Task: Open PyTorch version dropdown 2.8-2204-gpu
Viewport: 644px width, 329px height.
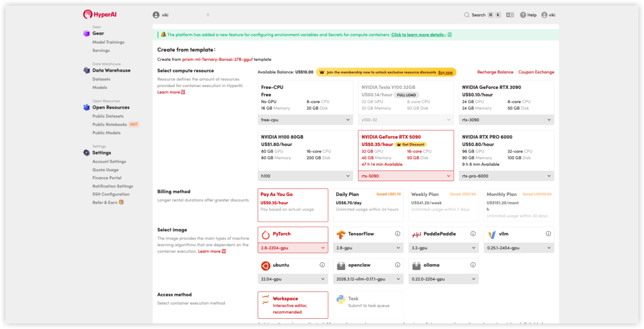Action: [x=293, y=248]
